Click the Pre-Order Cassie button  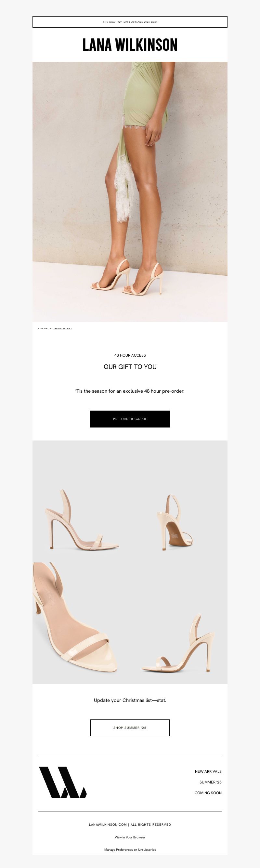coord(130,419)
